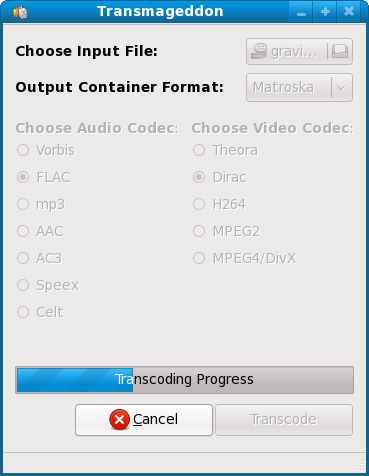
Task: Open the file browser folder icon
Action: pos(340,52)
